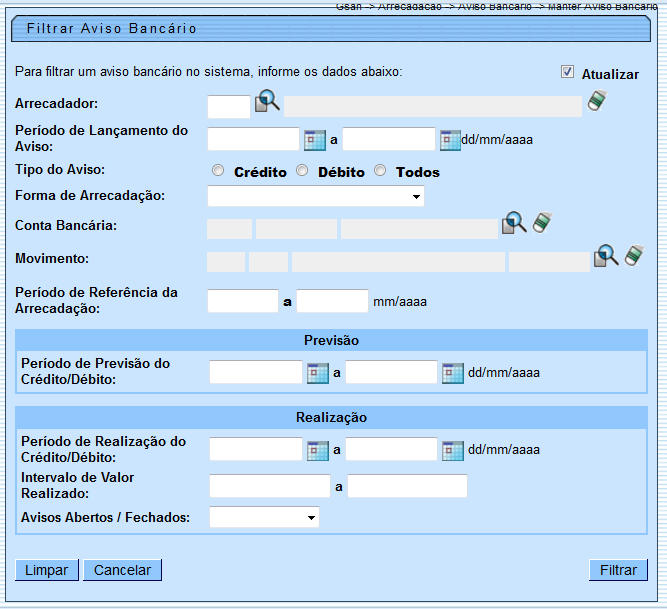Toggle the Atualizar checkbox
Image resolution: width=667 pixels, height=609 pixels.
pos(568,72)
